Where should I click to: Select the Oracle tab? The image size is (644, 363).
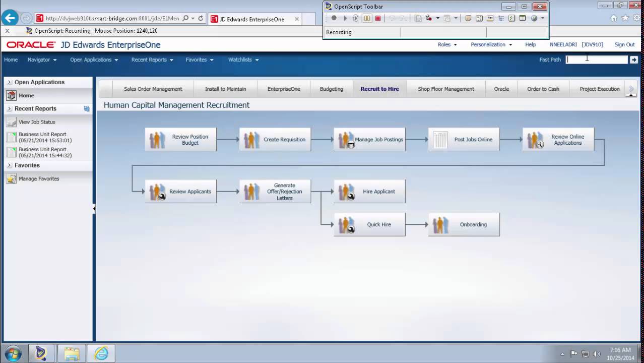coord(501,89)
